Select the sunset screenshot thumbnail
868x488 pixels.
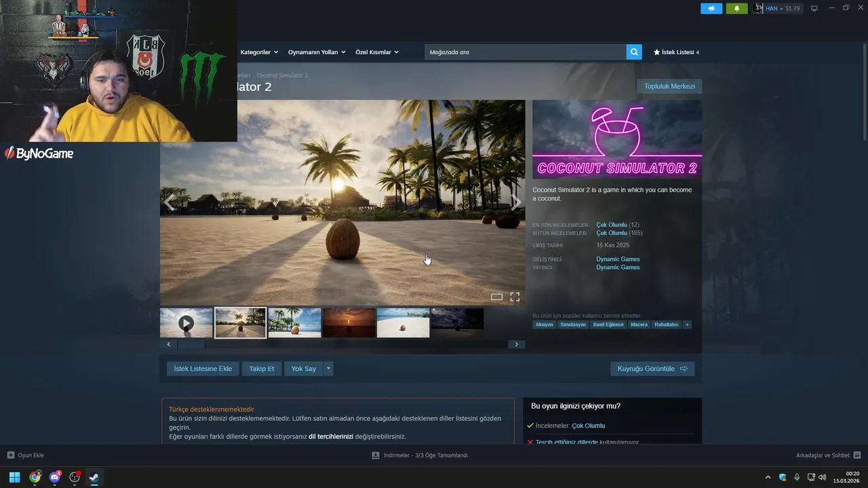(349, 323)
